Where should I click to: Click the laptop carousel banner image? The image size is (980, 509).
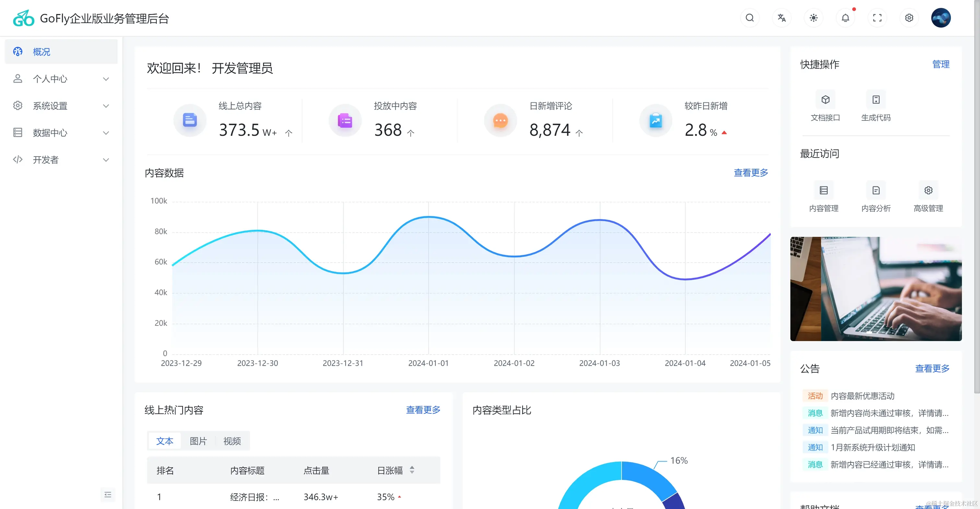876,289
